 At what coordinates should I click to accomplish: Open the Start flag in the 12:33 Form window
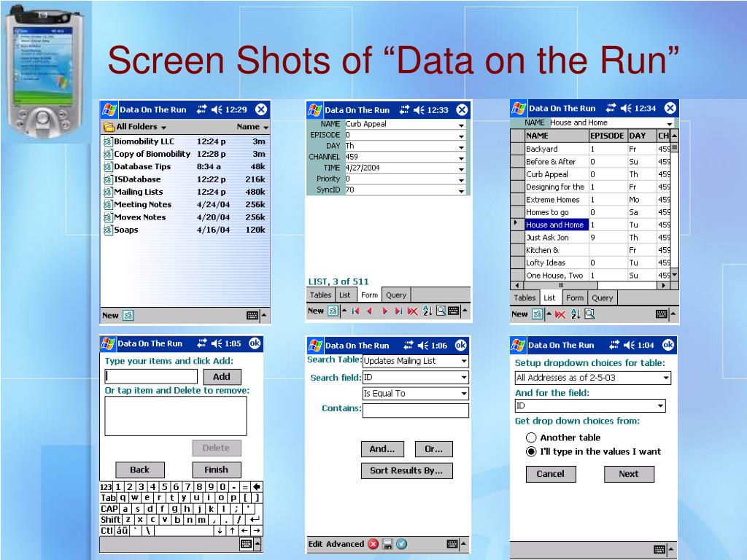[315, 110]
